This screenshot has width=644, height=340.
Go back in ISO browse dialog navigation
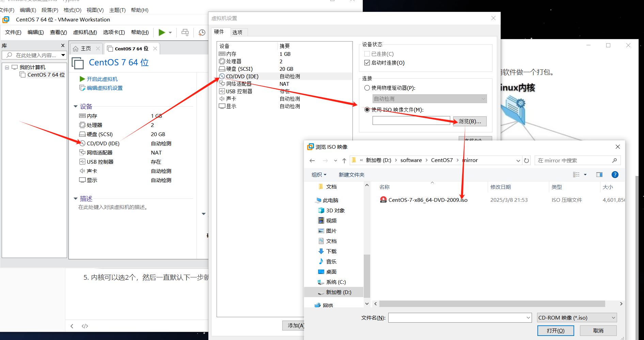click(x=312, y=160)
